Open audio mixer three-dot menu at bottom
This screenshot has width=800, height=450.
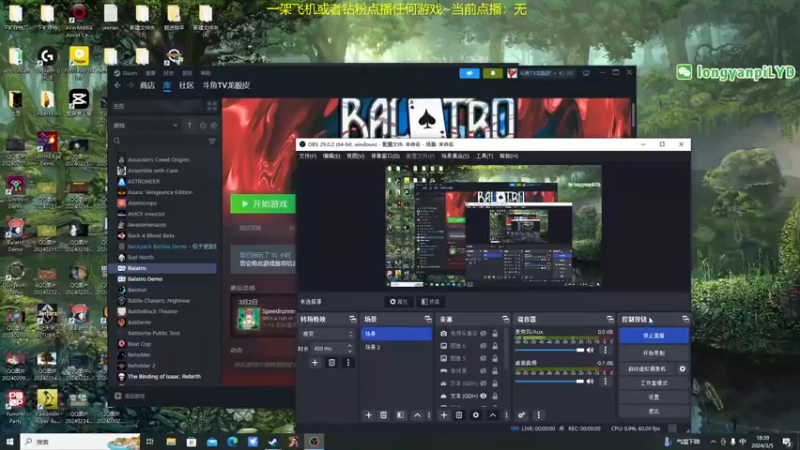pyautogui.click(x=538, y=415)
